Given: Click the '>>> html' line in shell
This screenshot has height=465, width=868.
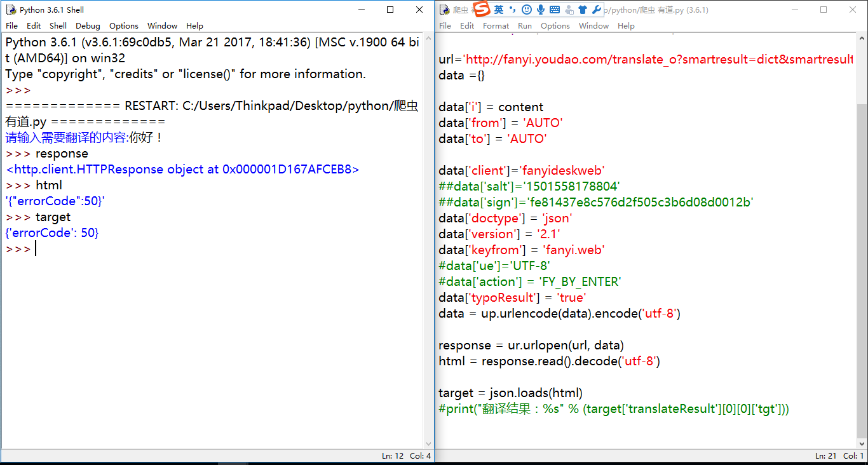Looking at the screenshot, I should click(34, 185).
